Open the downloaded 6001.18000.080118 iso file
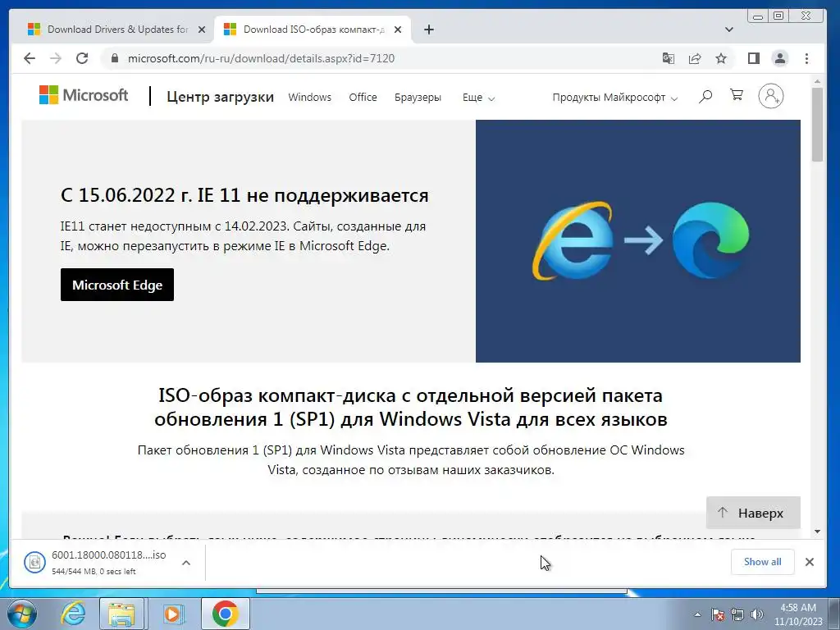The width and height of the screenshot is (840, 630). click(x=95, y=563)
